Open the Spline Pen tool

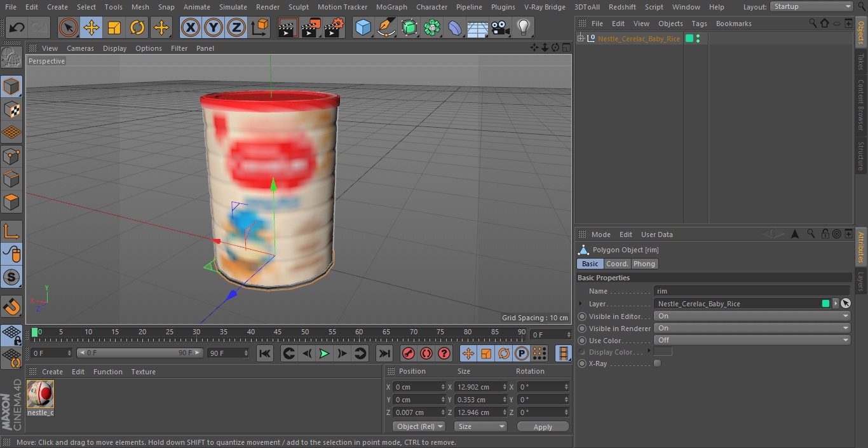point(386,27)
